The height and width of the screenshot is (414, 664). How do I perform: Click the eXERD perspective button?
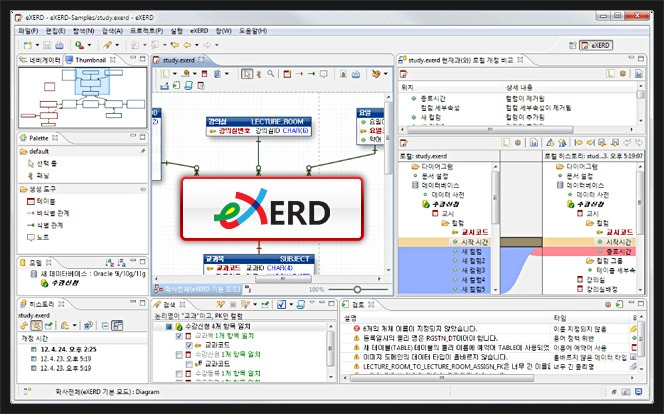pos(596,45)
